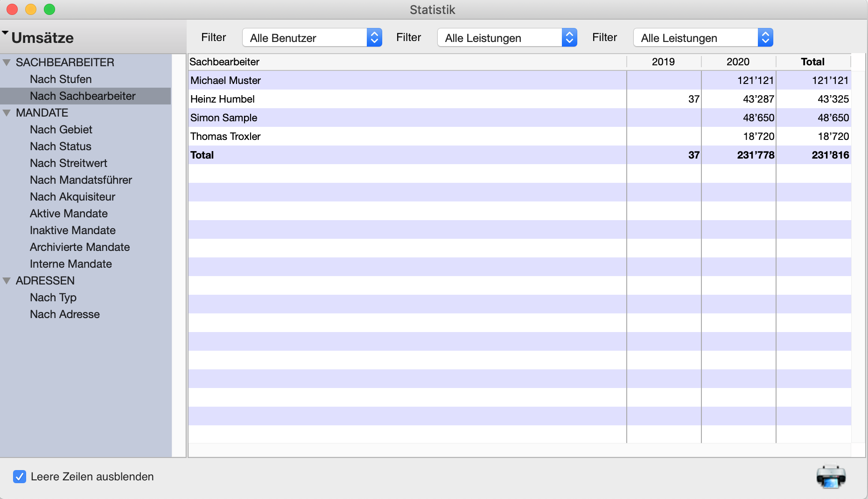Image resolution: width=868 pixels, height=499 pixels.
Task: Click the ADRESSEN group label
Action: pos(45,281)
